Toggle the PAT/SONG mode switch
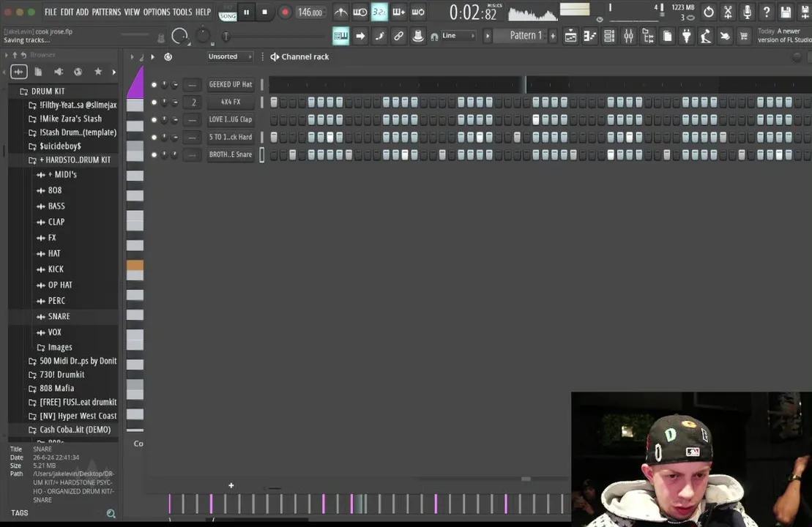Image resolution: width=812 pixels, height=527 pixels. (227, 12)
